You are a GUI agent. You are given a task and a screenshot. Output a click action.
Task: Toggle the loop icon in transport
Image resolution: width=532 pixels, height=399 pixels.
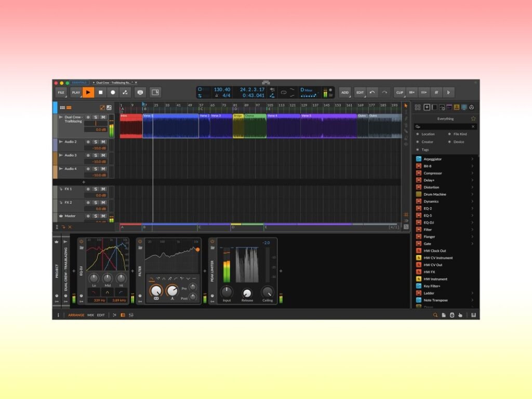(283, 92)
